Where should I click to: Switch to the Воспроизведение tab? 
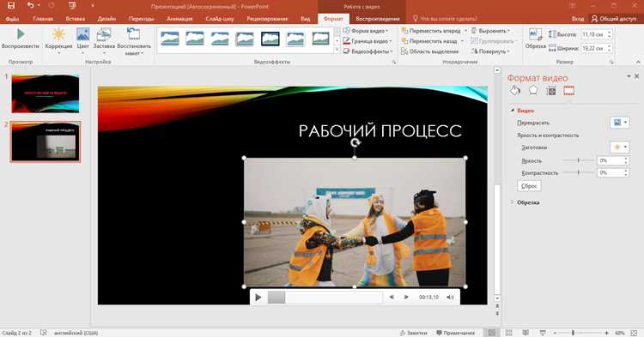[x=378, y=19]
